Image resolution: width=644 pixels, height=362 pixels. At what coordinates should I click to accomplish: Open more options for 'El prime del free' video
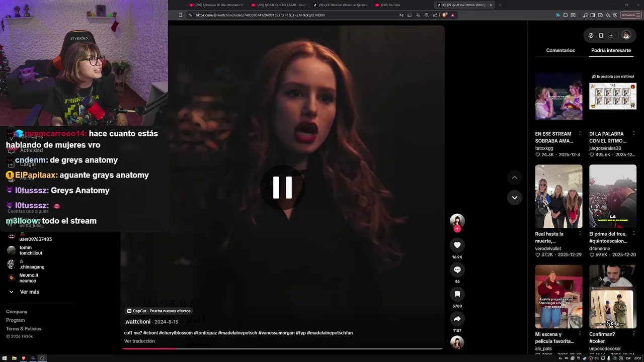click(x=633, y=233)
